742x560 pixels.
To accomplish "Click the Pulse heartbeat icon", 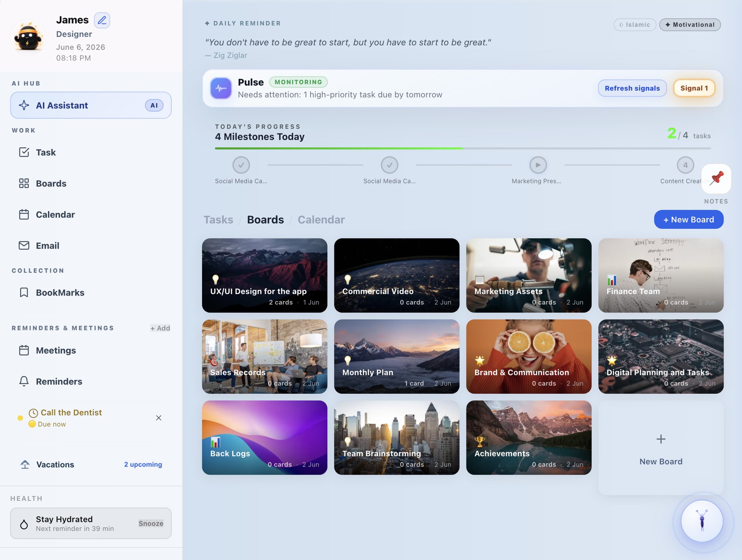I will pos(221,88).
